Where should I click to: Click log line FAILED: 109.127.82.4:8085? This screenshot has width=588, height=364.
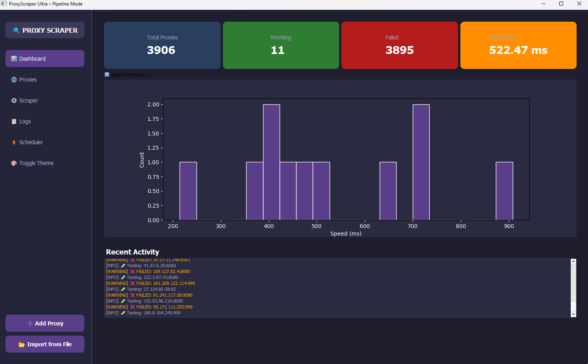[x=148, y=271]
